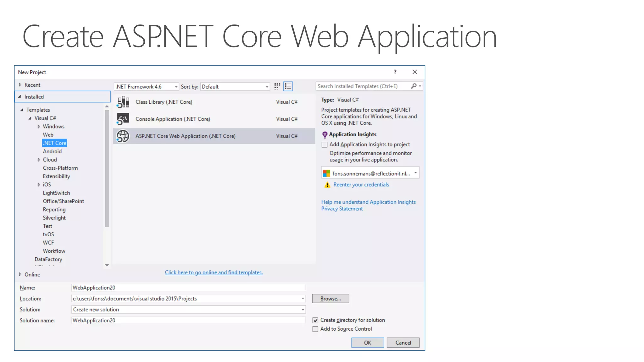The image size is (644, 362).
Task: Select the Silverlight category
Action: pos(54,218)
